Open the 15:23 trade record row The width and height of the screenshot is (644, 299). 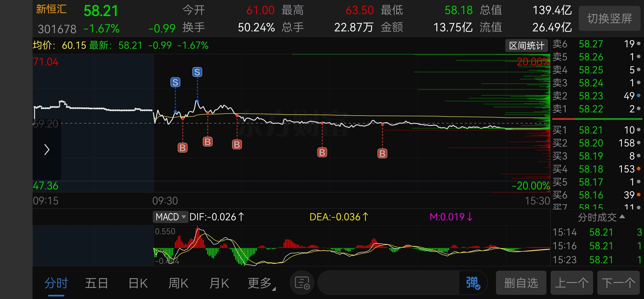click(x=597, y=260)
